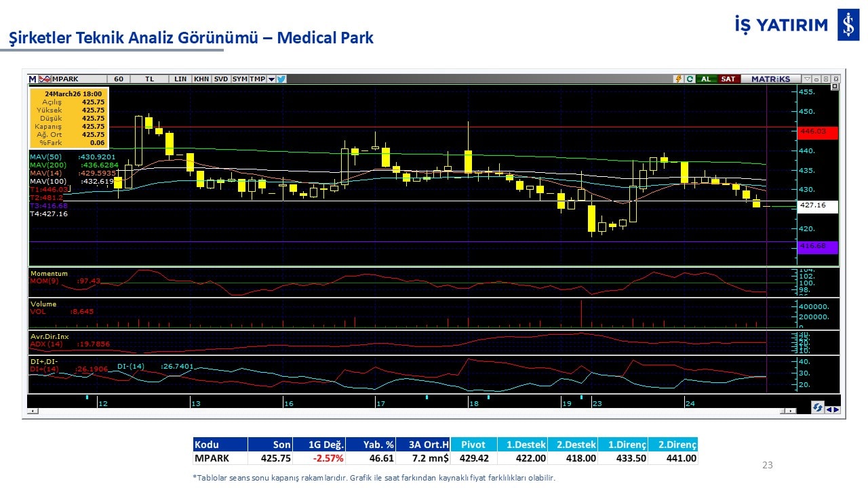Click the green refresh icon

689,79
